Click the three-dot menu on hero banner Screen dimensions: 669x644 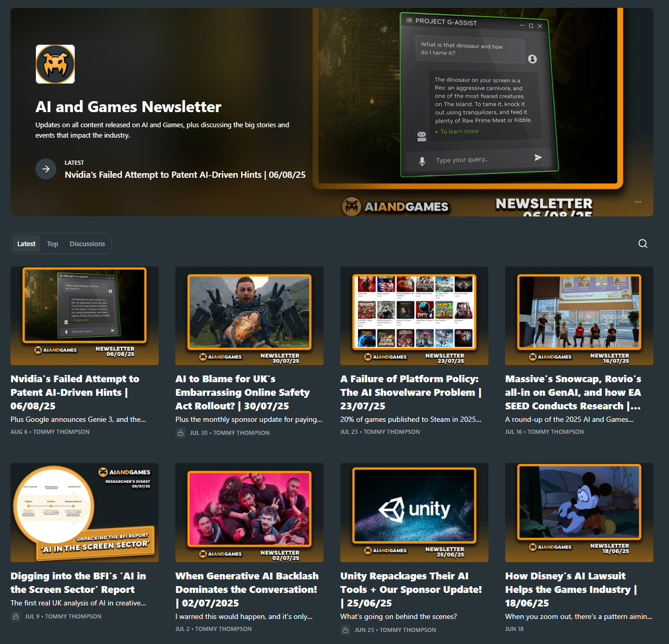coord(638,202)
